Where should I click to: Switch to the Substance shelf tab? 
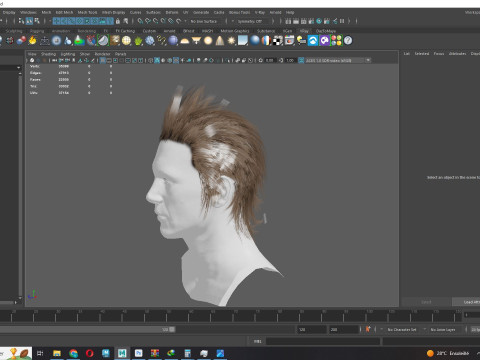pos(266,31)
